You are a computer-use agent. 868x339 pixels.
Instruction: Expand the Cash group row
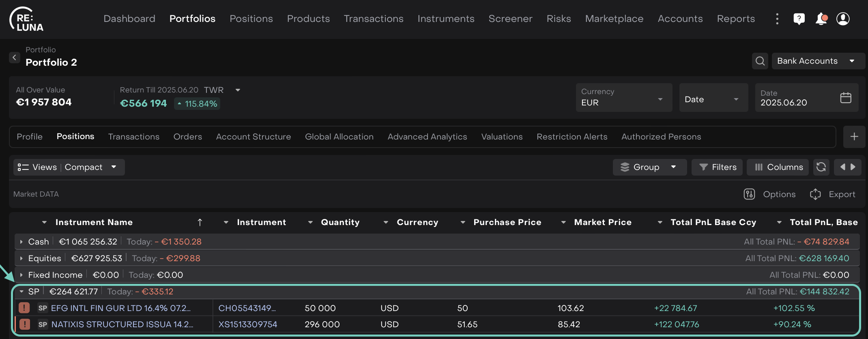[x=21, y=242]
